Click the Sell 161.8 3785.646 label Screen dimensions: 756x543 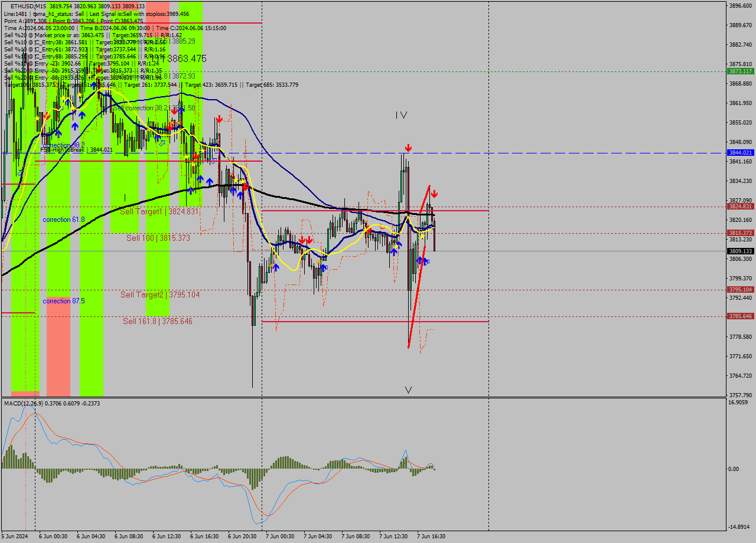pos(157,321)
